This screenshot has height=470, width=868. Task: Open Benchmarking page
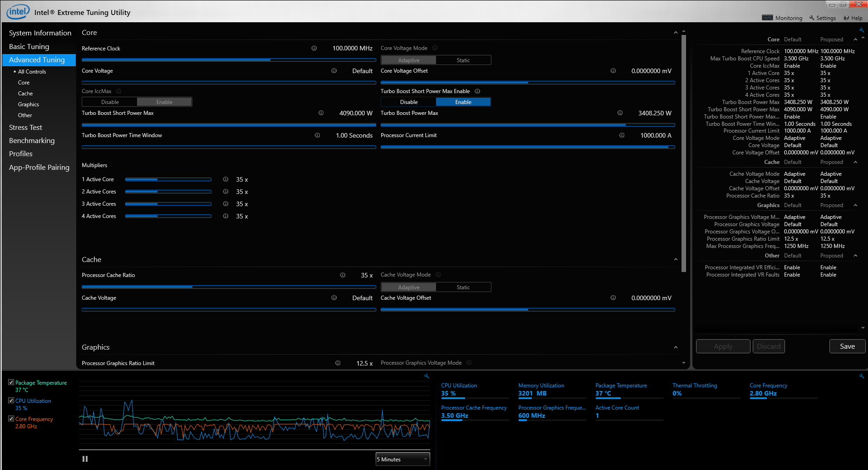click(x=32, y=141)
